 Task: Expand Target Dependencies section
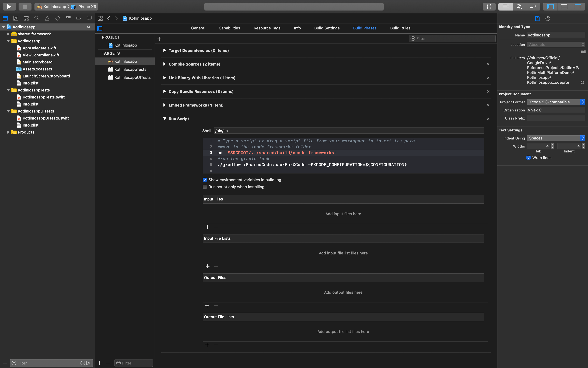(165, 50)
